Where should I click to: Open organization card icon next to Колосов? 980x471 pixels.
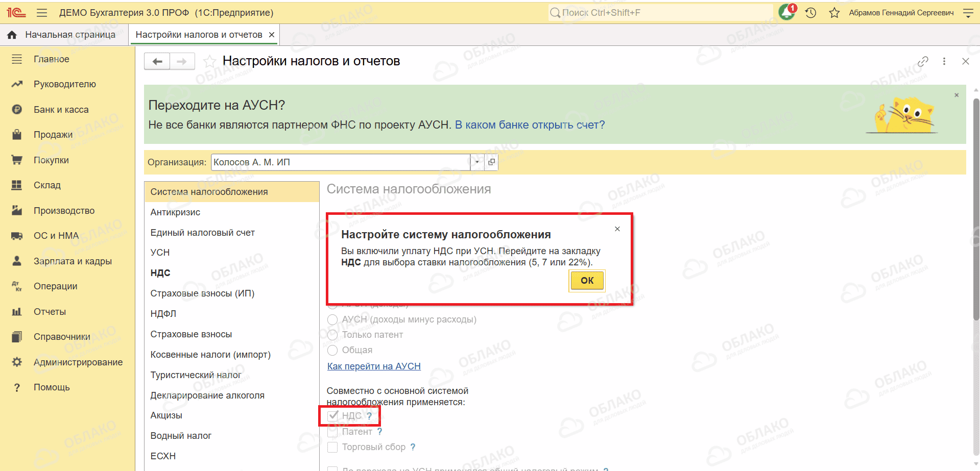[x=491, y=162]
